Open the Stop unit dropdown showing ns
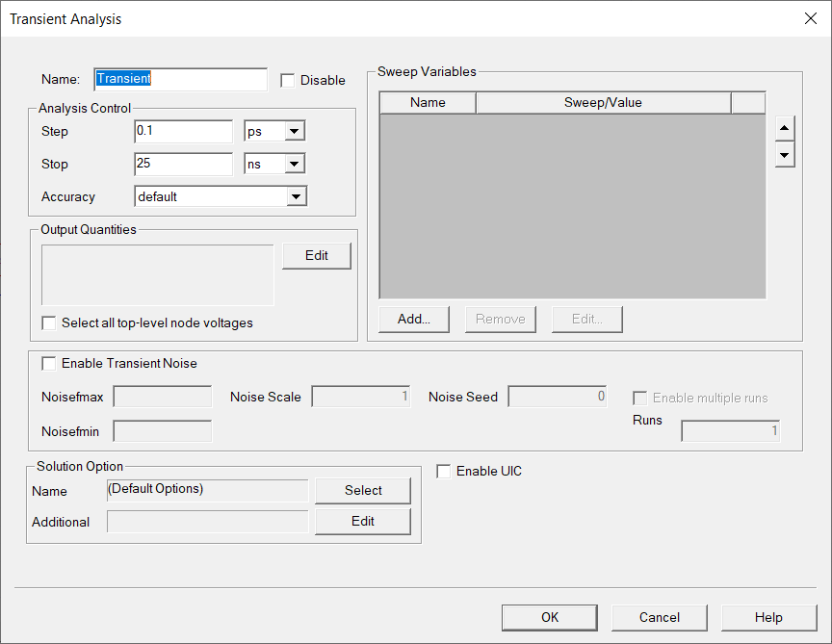 (x=294, y=164)
